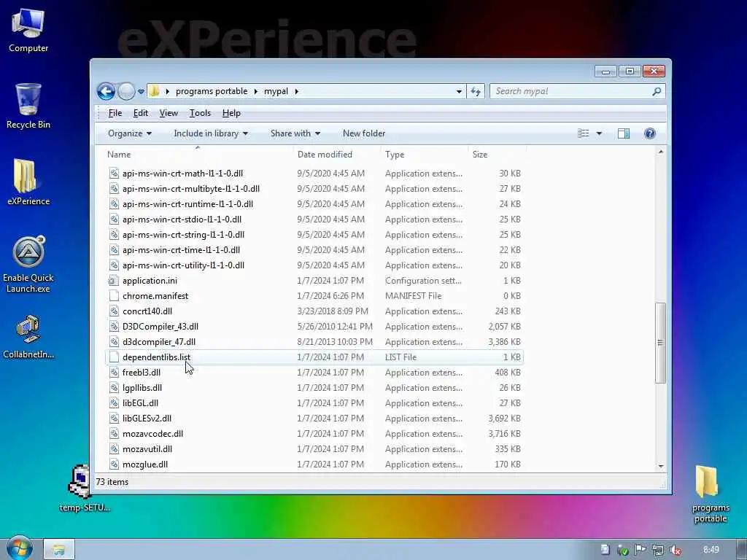This screenshot has height=560, width=747.
Task: Click the search magnifier icon
Action: (657, 91)
